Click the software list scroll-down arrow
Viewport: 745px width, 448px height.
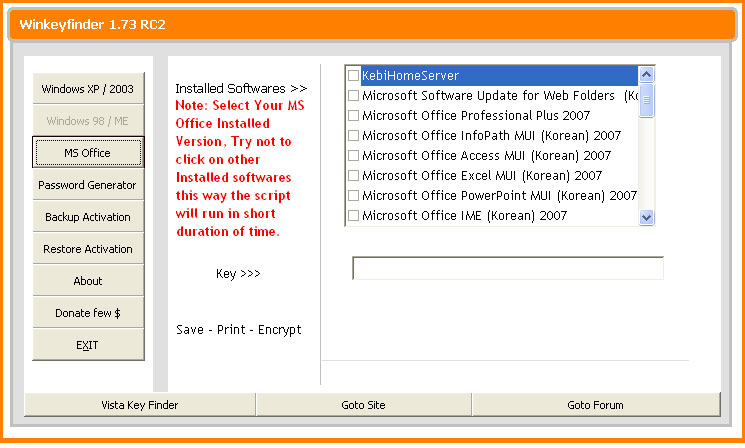pos(646,217)
